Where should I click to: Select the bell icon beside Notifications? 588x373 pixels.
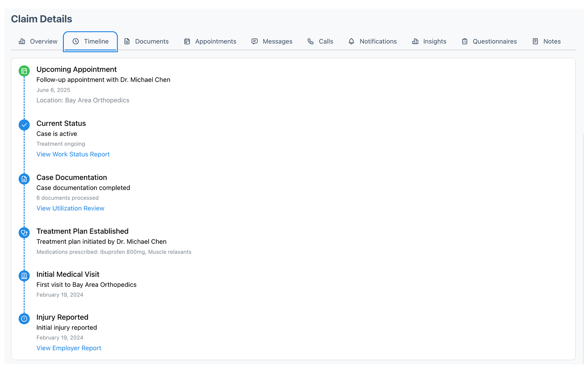pyautogui.click(x=351, y=41)
